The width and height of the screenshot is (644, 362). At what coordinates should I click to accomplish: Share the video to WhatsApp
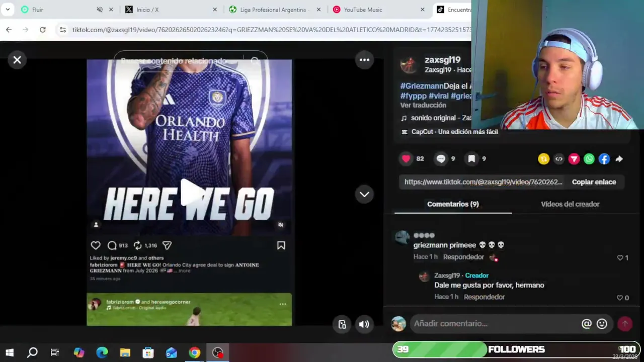[589, 159]
